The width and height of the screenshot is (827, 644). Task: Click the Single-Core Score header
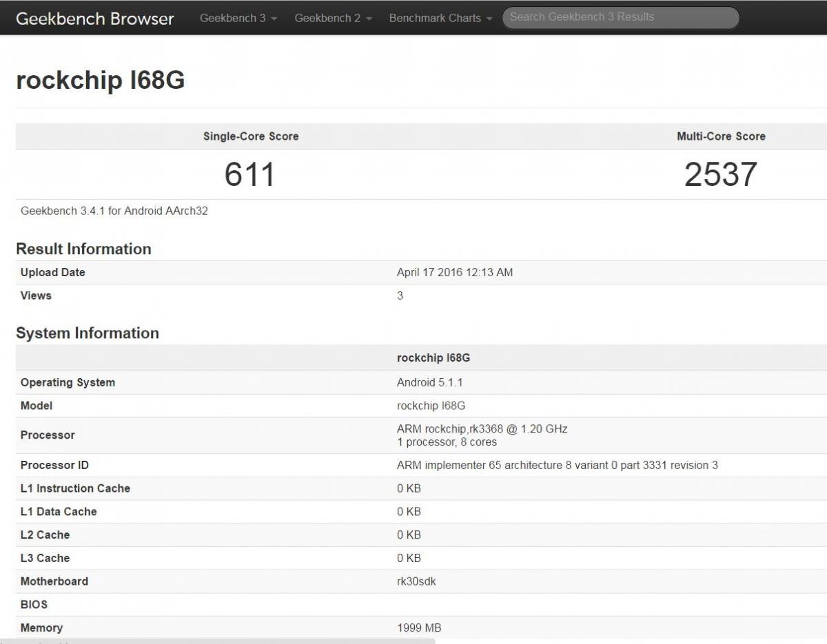[251, 136]
